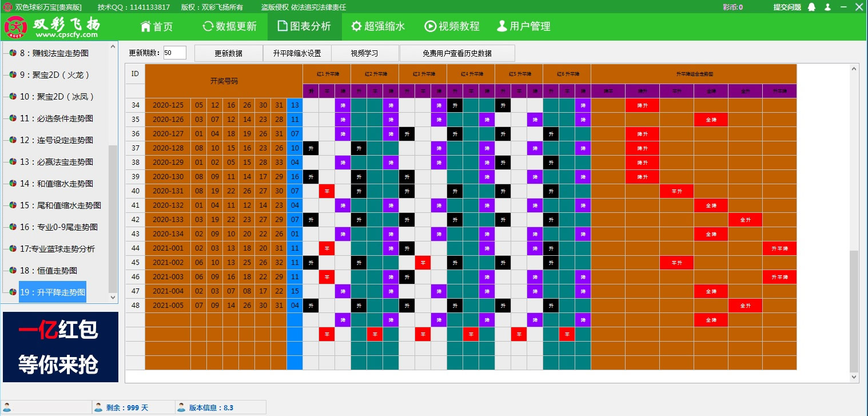Select 17:专业蓝球走势分析 tree item
The image size is (868, 416).
pos(57,249)
